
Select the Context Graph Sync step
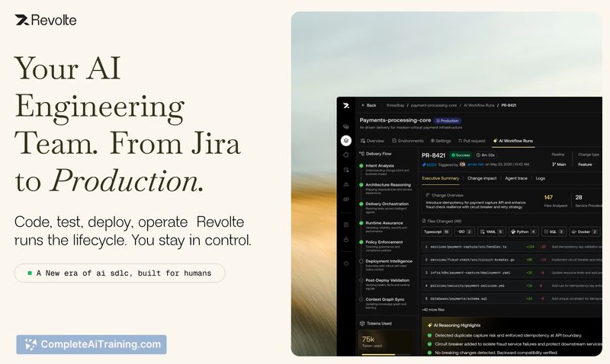pos(386,303)
